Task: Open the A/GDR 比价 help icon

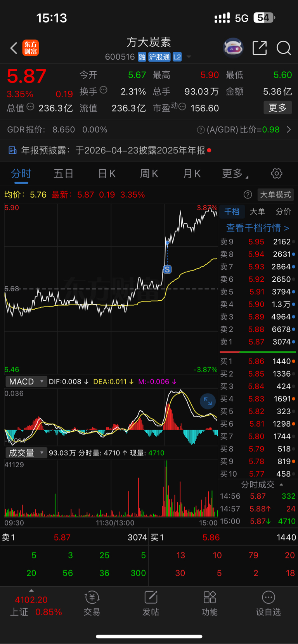Action: (201, 130)
